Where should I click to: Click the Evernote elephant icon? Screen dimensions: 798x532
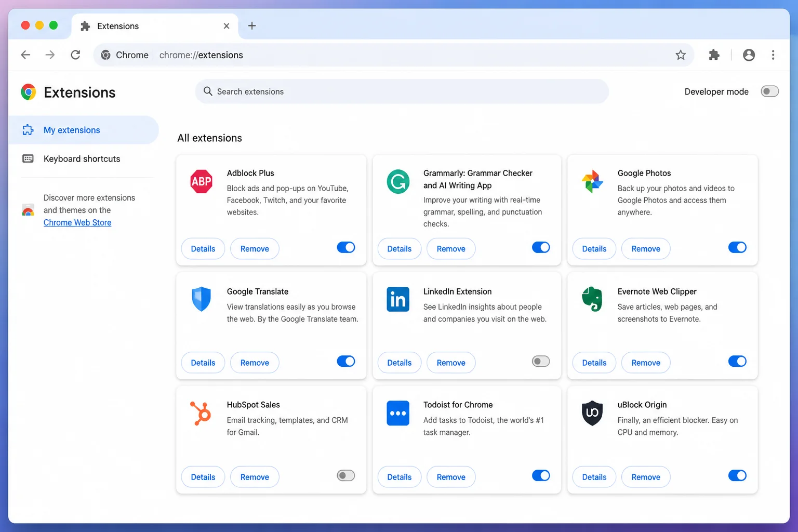(592, 299)
